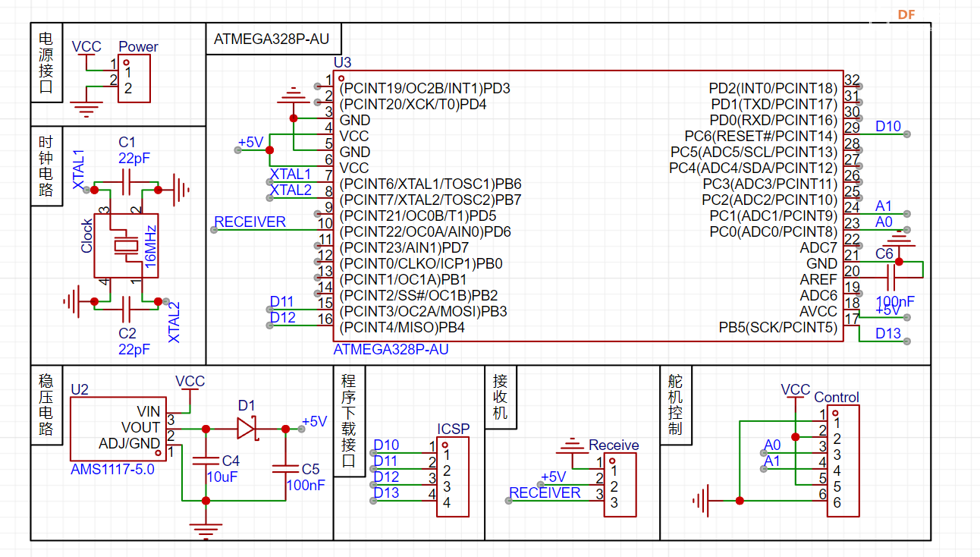The image size is (980, 557).
Task: Click the VOUT pin label on U2
Action: [x=140, y=428]
